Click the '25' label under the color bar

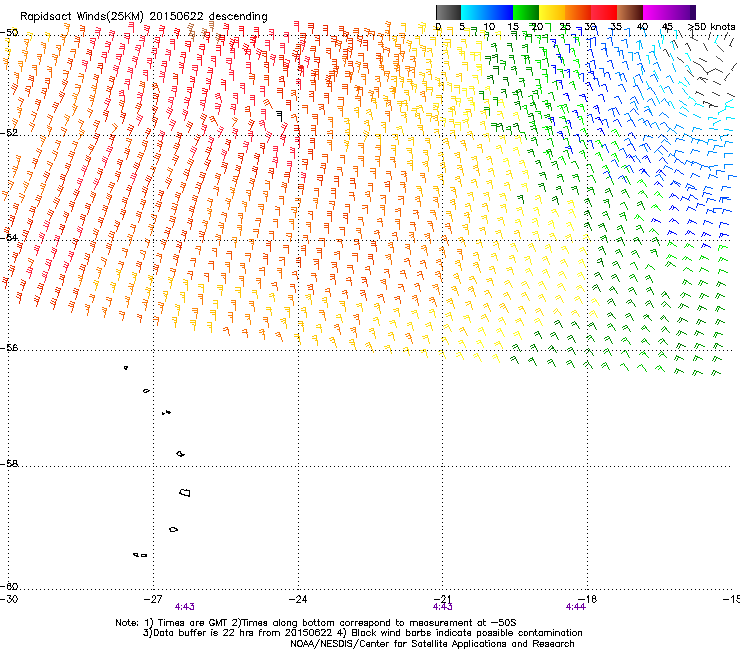click(565, 26)
